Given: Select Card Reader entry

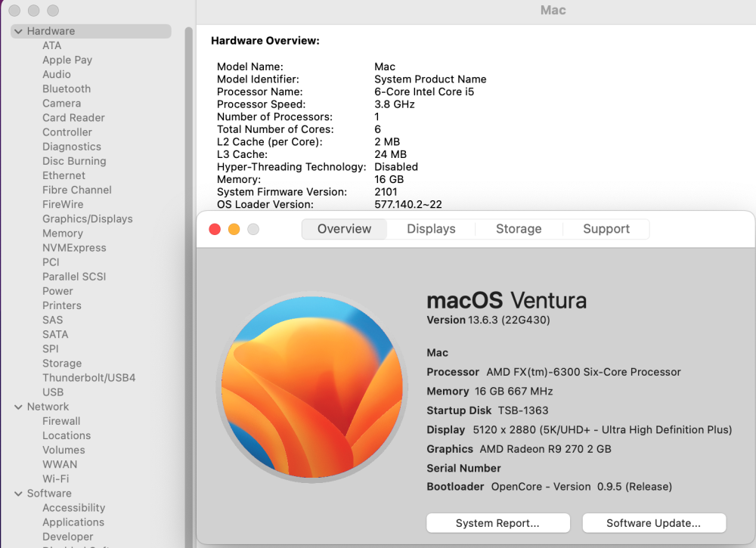Looking at the screenshot, I should coord(73,118).
